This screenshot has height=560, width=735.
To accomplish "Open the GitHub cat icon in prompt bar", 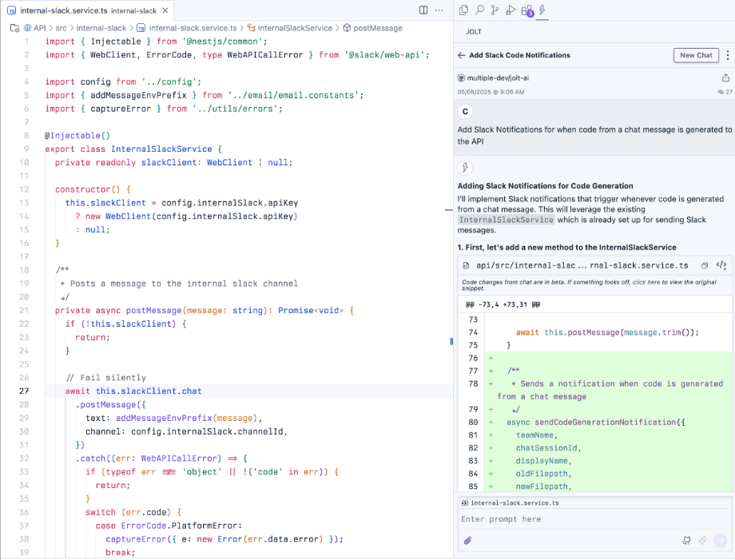I will pos(686,541).
